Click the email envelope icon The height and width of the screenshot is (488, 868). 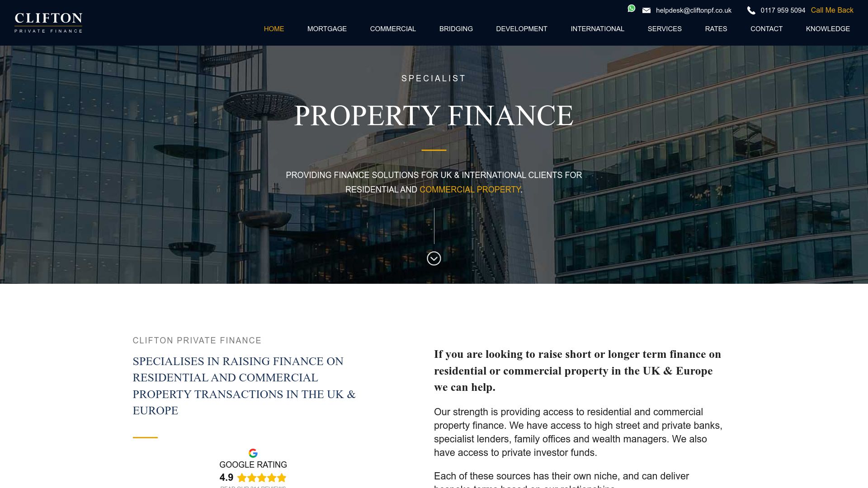click(x=646, y=10)
